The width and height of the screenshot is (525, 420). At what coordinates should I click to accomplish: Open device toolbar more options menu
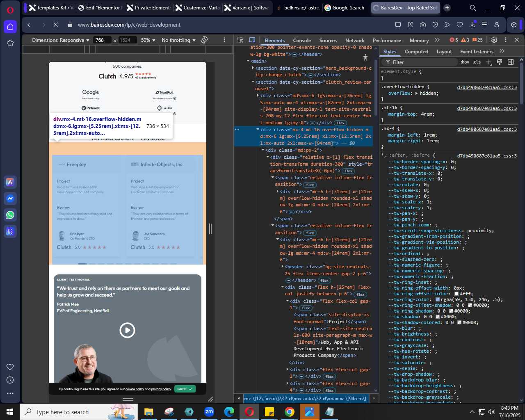224,40
